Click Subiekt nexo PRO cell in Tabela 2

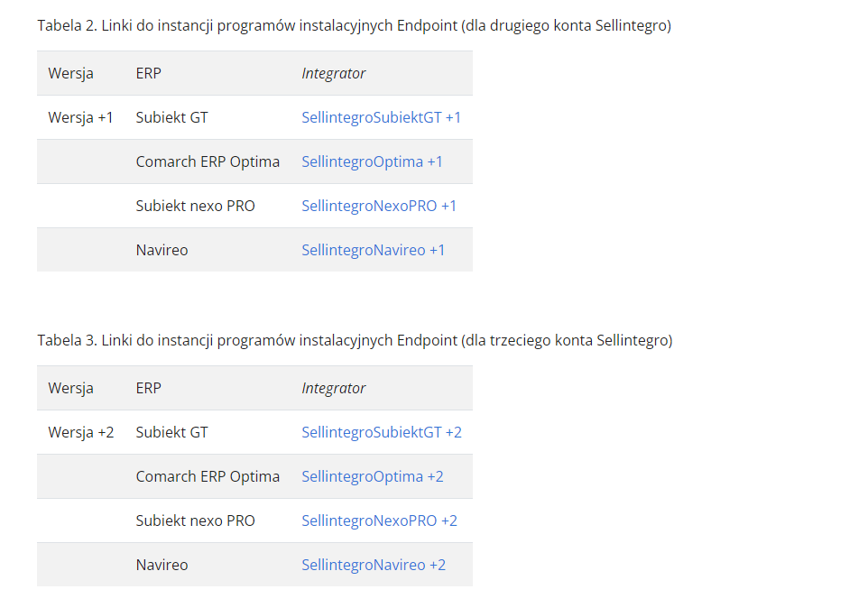tap(196, 206)
